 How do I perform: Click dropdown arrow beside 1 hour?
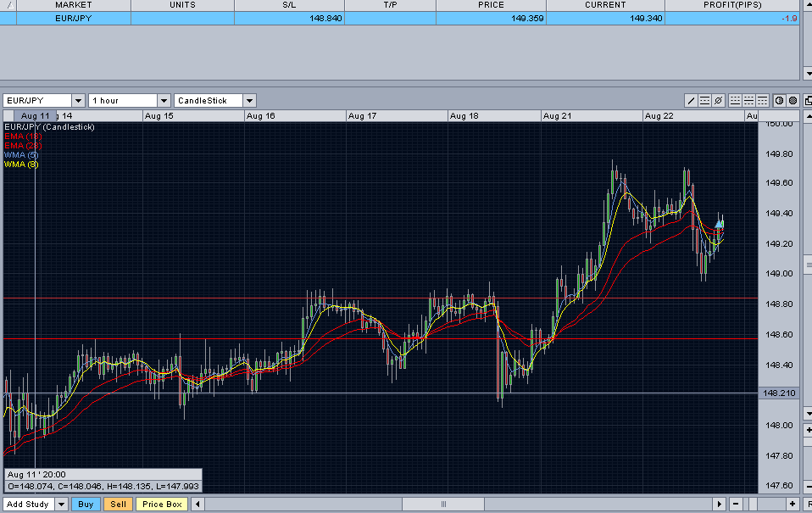click(164, 101)
